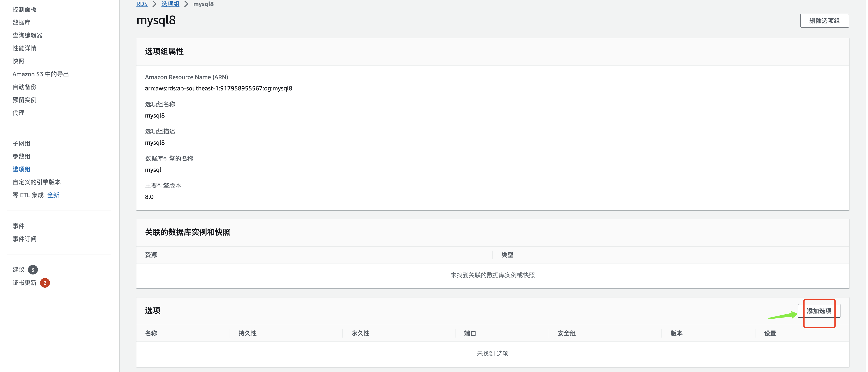Open 性能详情 in the navigation
The width and height of the screenshot is (868, 372).
tap(25, 48)
